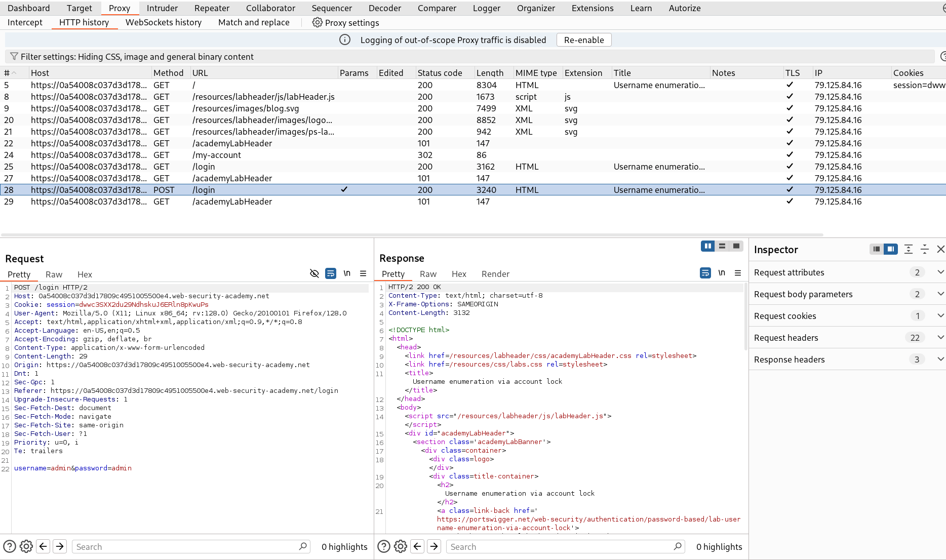This screenshot has width=946, height=560.
Task: Expand the Request headers section in Inspector
Action: 940,337
